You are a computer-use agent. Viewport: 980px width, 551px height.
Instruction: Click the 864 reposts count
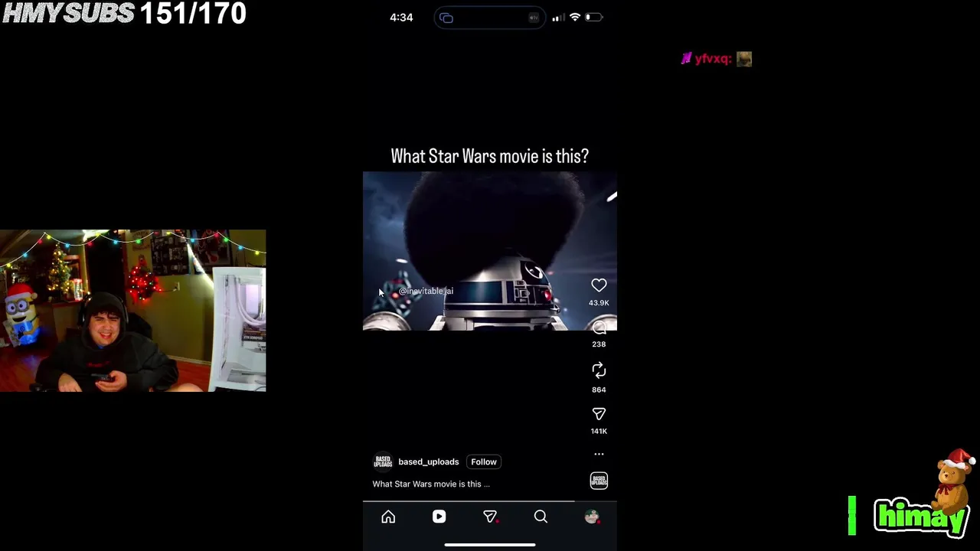[x=599, y=390]
